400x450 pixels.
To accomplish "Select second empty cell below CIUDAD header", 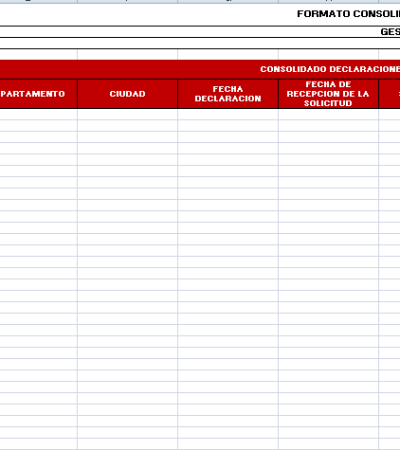I will click(x=127, y=126).
